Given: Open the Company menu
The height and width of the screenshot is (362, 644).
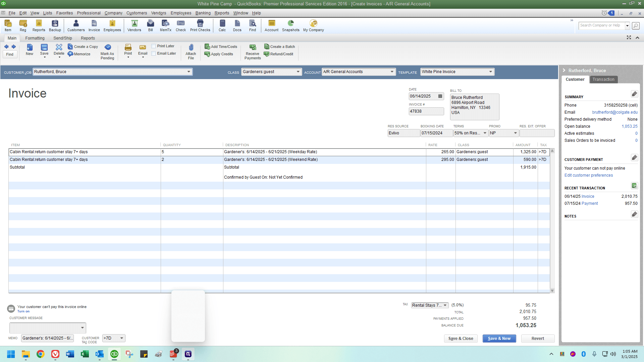Looking at the screenshot, I should coord(113,13).
